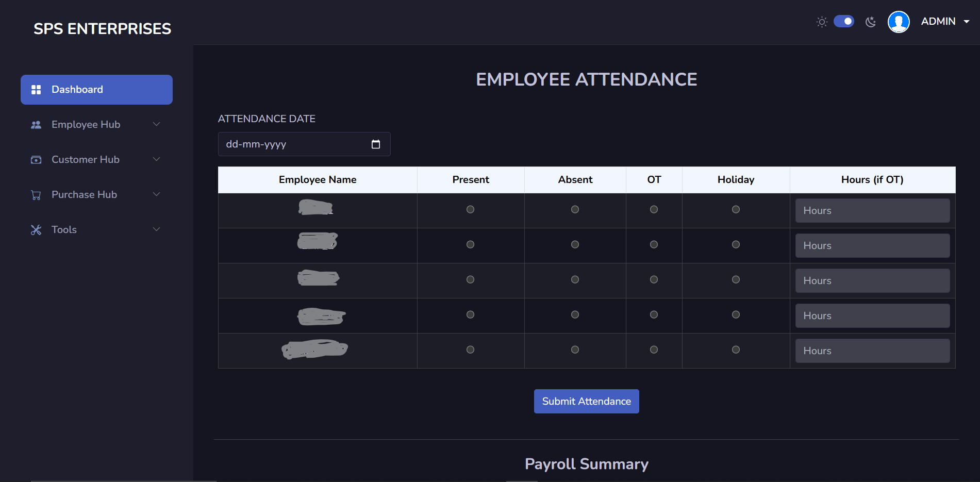
Task: Click the Customer Hub wallet icon
Action: [x=36, y=160]
